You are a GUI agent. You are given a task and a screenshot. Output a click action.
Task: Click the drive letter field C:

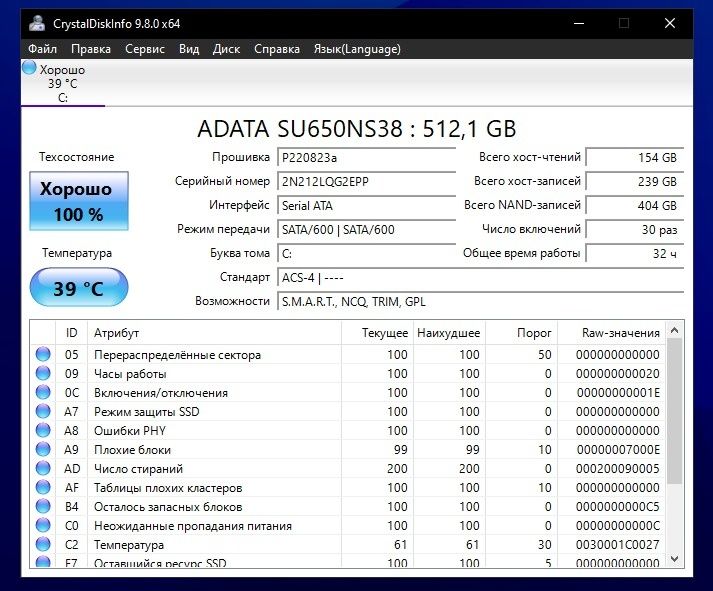click(x=367, y=254)
